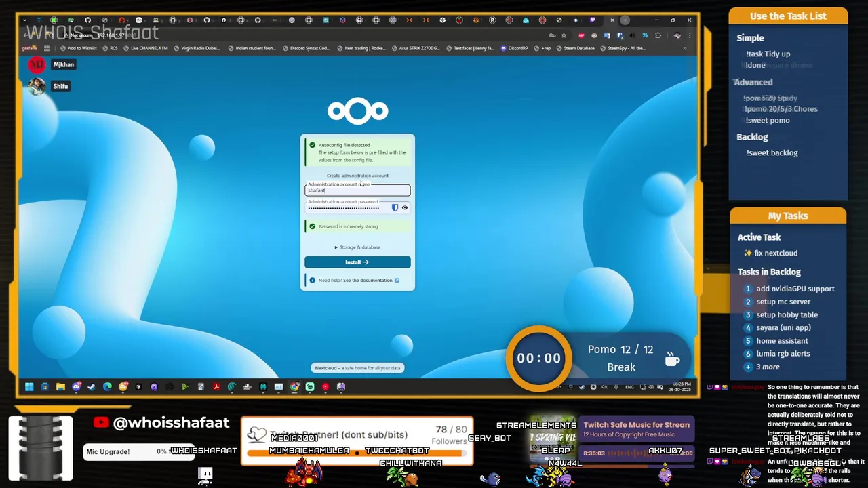Open Item trading Rocke... bookmark
The height and width of the screenshot is (488, 868).
point(361,48)
